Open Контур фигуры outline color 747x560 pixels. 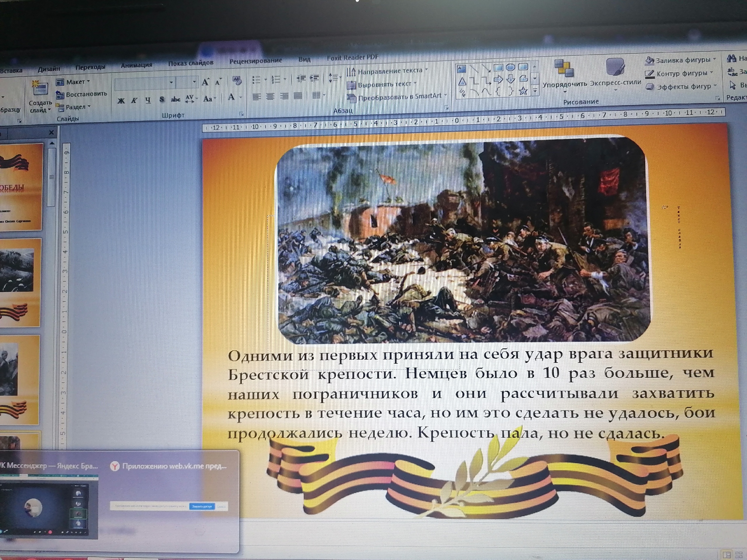[679, 73]
